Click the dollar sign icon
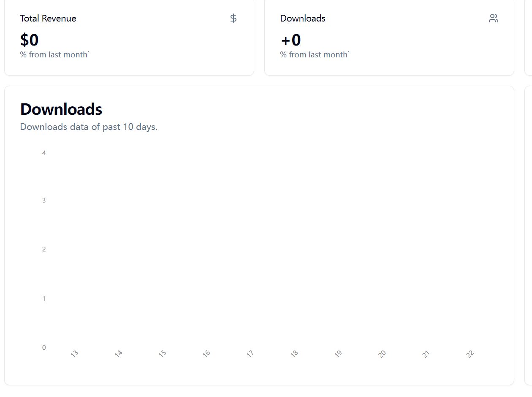 pyautogui.click(x=233, y=18)
